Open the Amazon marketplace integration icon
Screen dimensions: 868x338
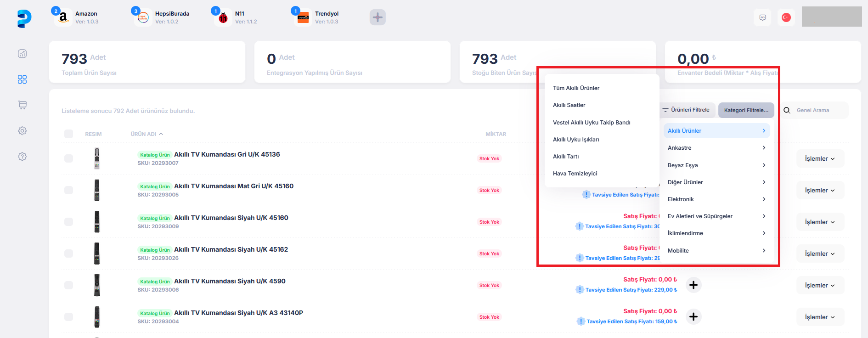point(63,17)
